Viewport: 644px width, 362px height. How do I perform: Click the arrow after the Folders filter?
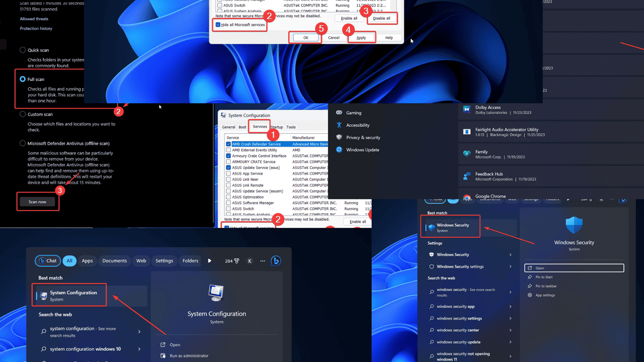point(210,261)
